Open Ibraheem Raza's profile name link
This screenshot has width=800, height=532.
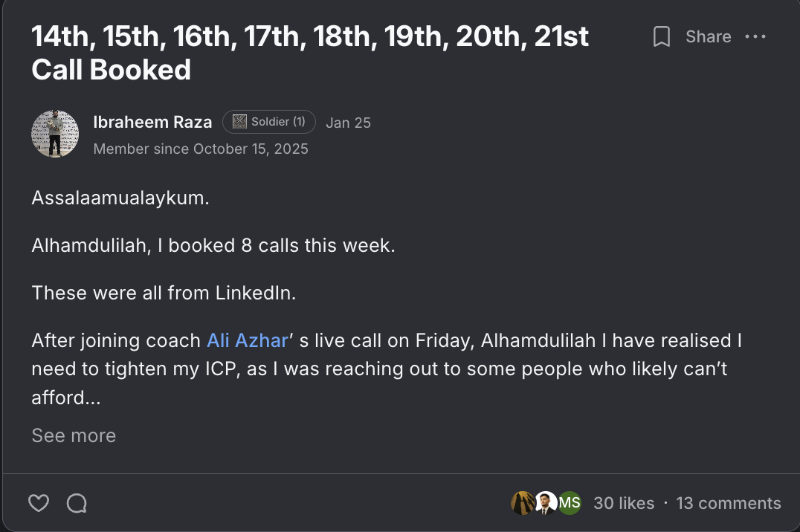tap(152, 122)
